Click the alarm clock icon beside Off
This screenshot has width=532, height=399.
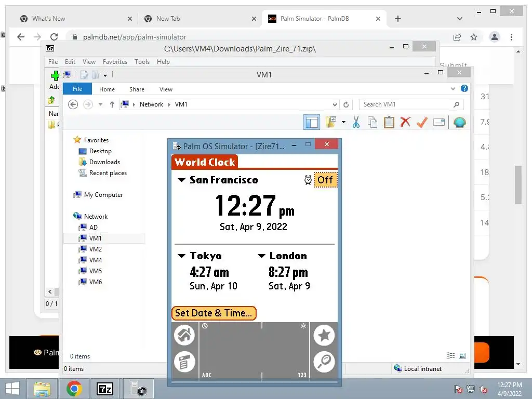pyautogui.click(x=308, y=180)
